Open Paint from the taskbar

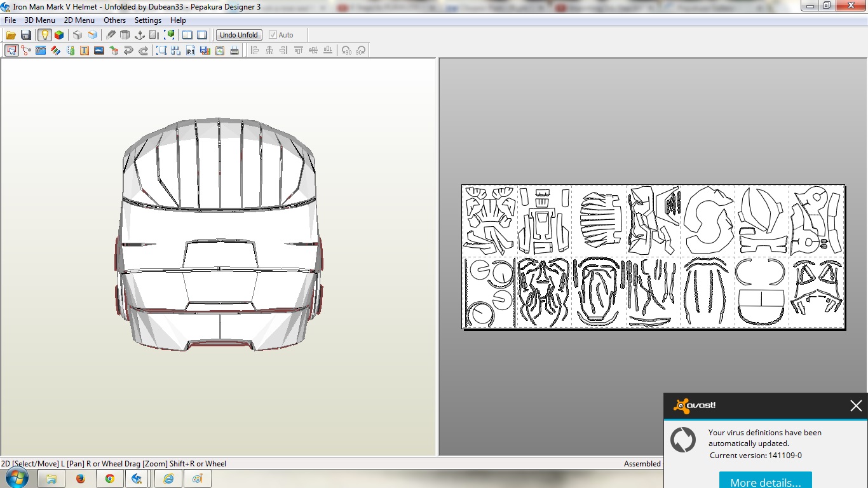coord(198,478)
